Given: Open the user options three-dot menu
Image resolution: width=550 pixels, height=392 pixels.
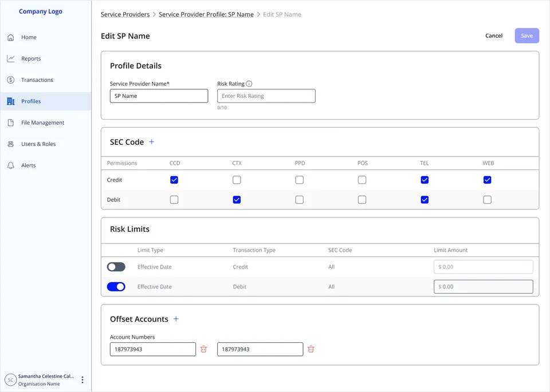Looking at the screenshot, I should point(82,380).
